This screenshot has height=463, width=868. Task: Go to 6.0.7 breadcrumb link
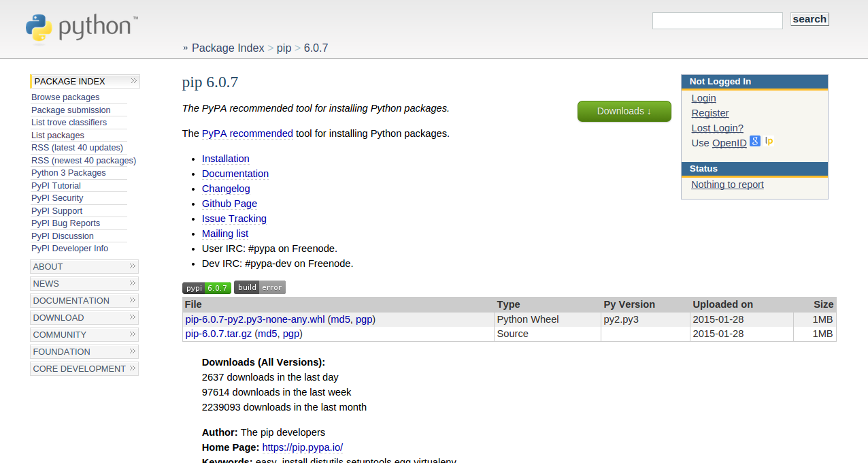tap(316, 48)
